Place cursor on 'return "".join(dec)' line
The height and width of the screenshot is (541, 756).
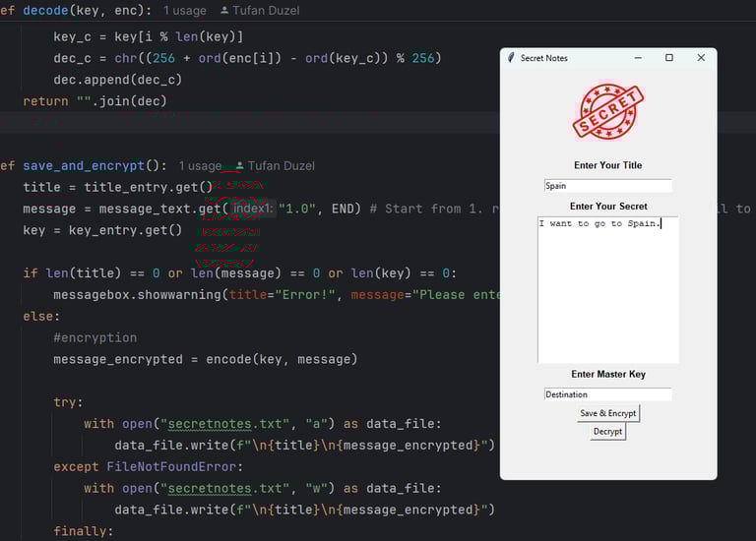pos(94,101)
